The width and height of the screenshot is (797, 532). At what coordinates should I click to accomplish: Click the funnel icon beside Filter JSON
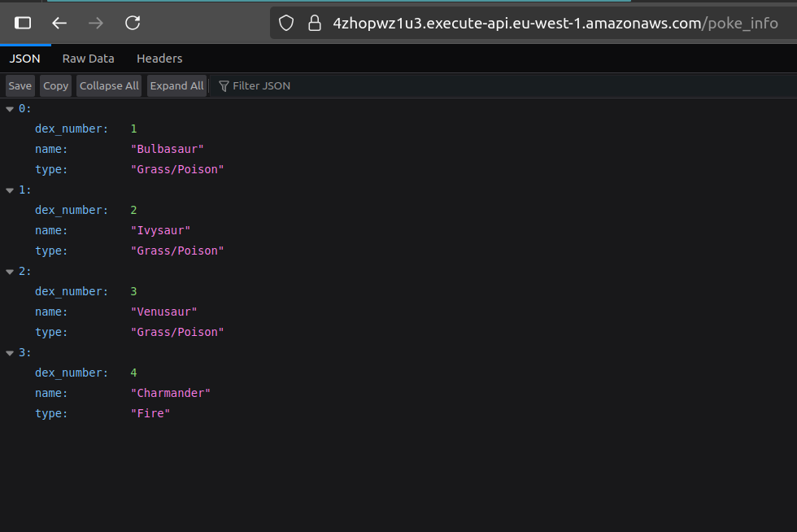224,86
